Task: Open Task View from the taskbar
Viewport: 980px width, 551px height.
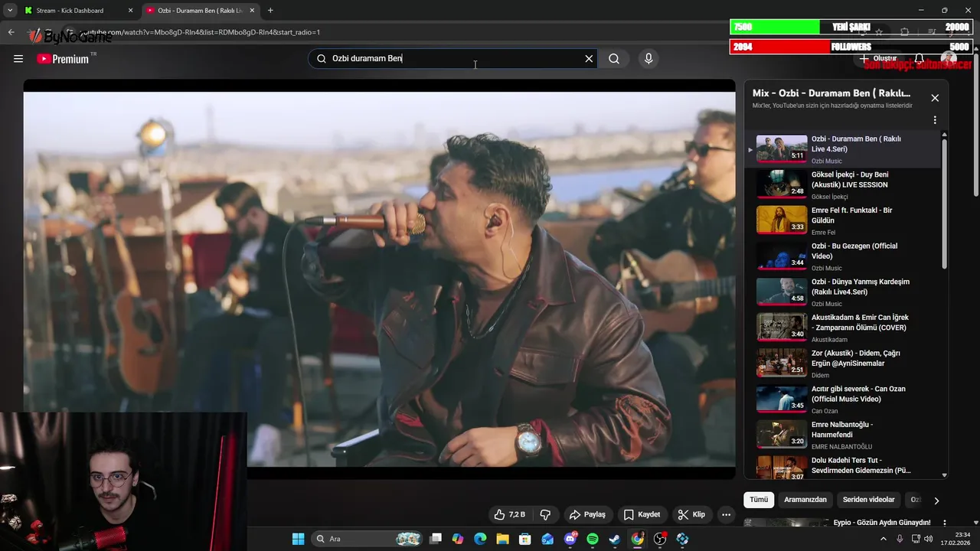Action: [436, 539]
